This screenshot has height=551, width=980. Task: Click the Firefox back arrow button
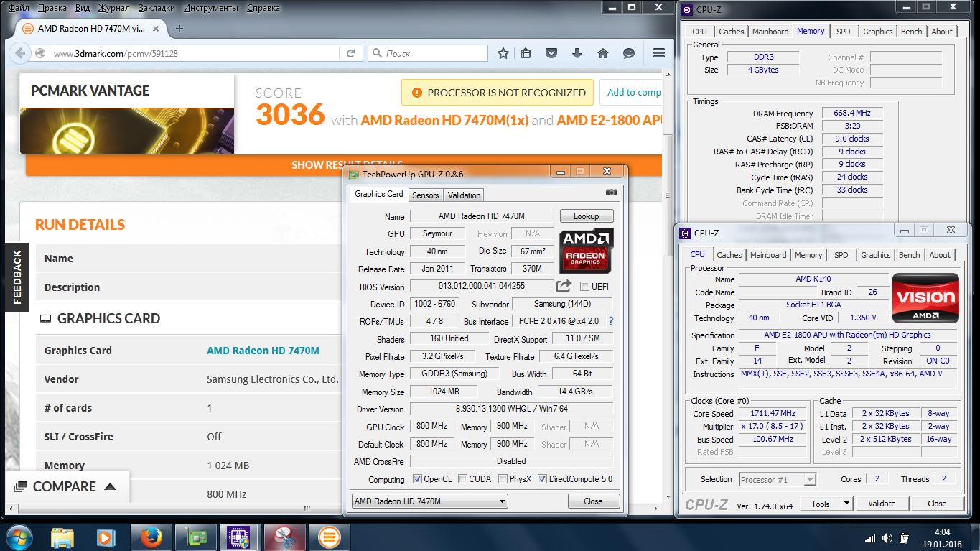pos(19,53)
